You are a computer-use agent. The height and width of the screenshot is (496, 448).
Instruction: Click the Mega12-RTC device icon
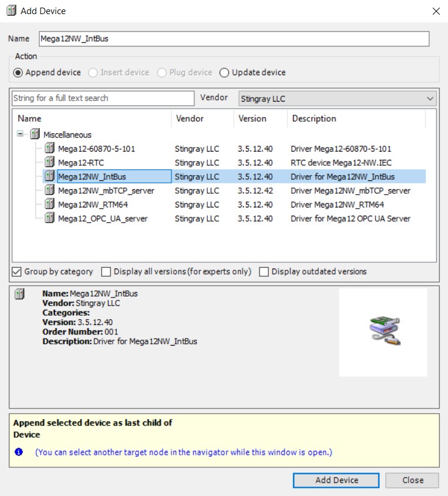[50, 163]
